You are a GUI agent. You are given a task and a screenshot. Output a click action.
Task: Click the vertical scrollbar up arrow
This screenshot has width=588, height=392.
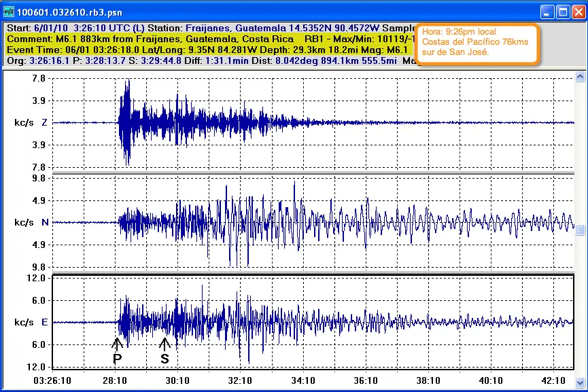(580, 77)
